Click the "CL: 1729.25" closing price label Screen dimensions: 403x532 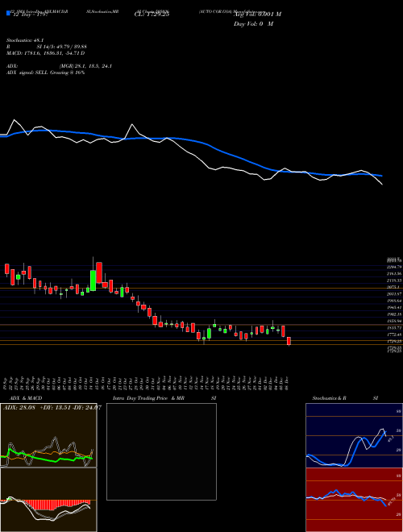(152, 15)
